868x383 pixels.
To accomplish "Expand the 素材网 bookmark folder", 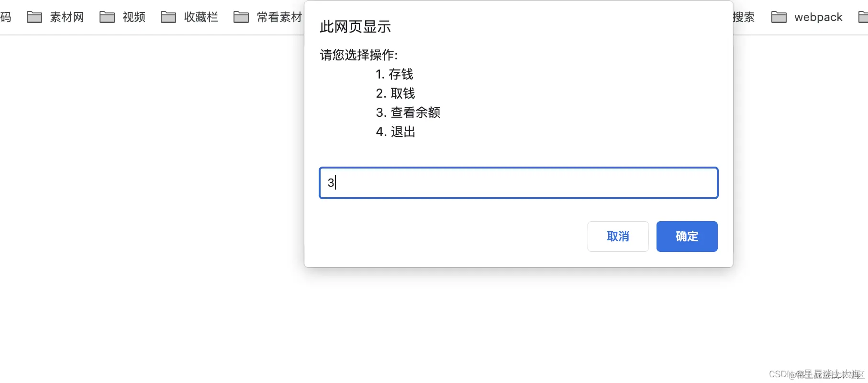I will pos(67,17).
